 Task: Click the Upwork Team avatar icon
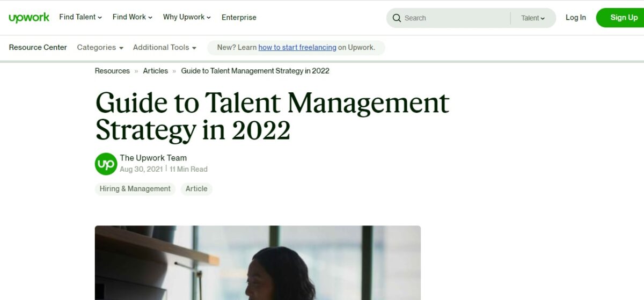(106, 164)
